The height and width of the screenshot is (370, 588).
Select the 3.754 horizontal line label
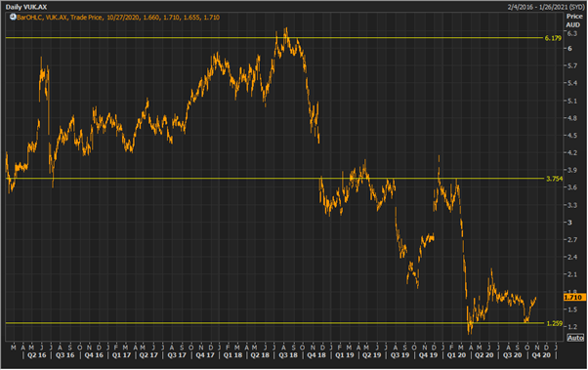coord(554,179)
